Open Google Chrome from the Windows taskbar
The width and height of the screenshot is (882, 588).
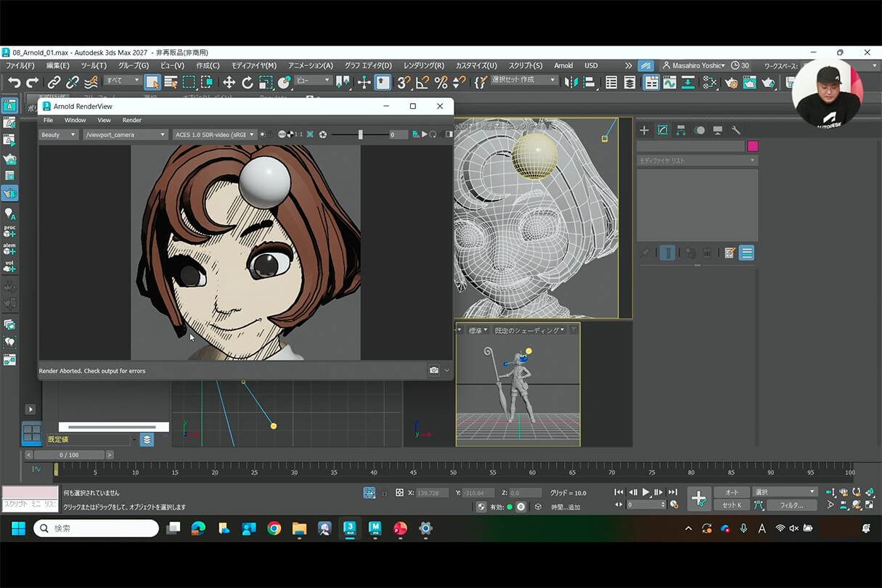274,528
